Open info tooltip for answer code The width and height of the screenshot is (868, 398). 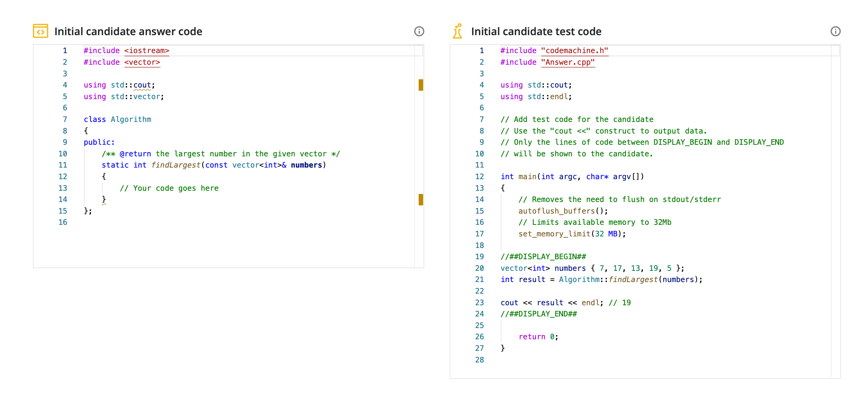(419, 31)
